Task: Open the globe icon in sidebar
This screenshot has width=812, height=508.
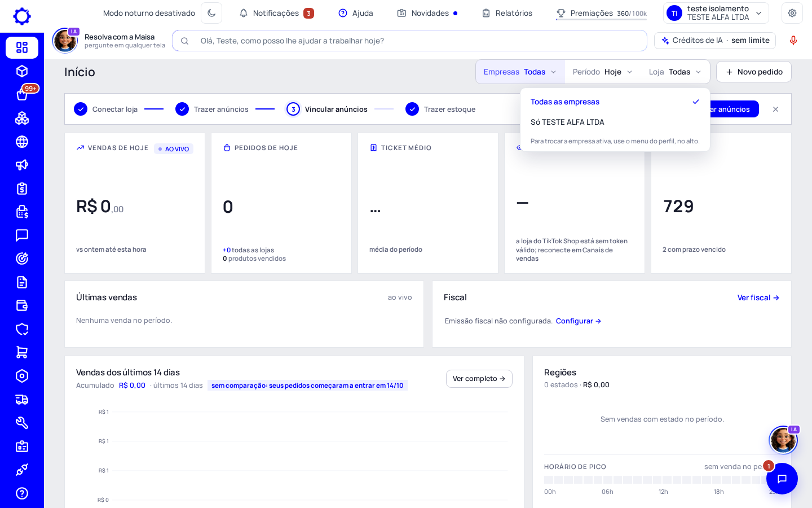Action: (22, 142)
